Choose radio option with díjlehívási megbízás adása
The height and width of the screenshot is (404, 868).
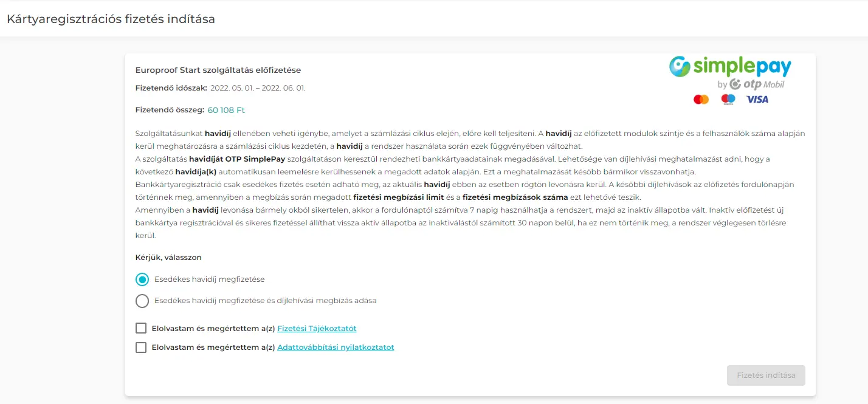point(142,301)
